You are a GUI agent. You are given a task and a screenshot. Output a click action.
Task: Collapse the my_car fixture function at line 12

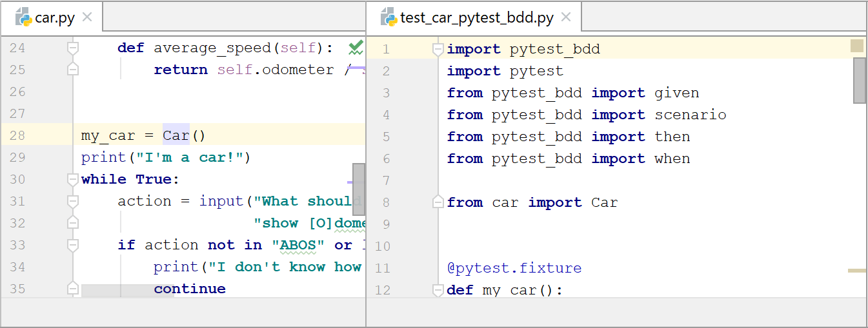tap(438, 290)
